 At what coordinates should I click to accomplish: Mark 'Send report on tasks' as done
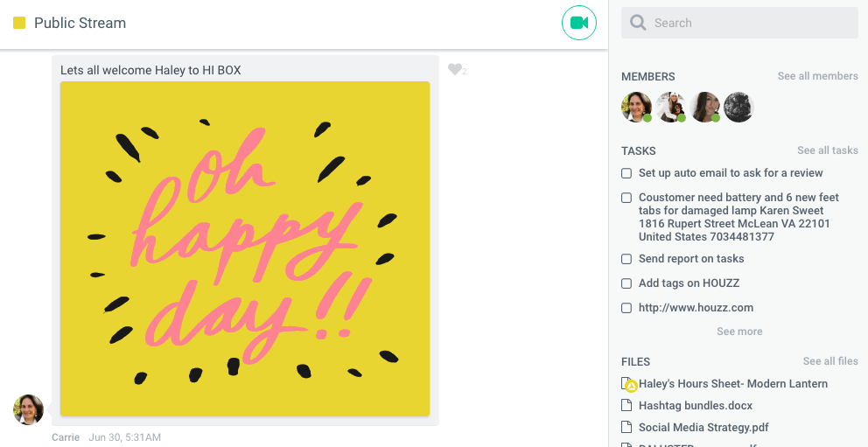(626, 259)
